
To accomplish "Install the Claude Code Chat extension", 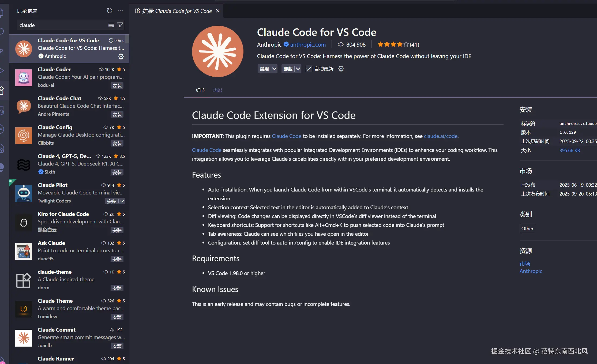I will coord(117,114).
